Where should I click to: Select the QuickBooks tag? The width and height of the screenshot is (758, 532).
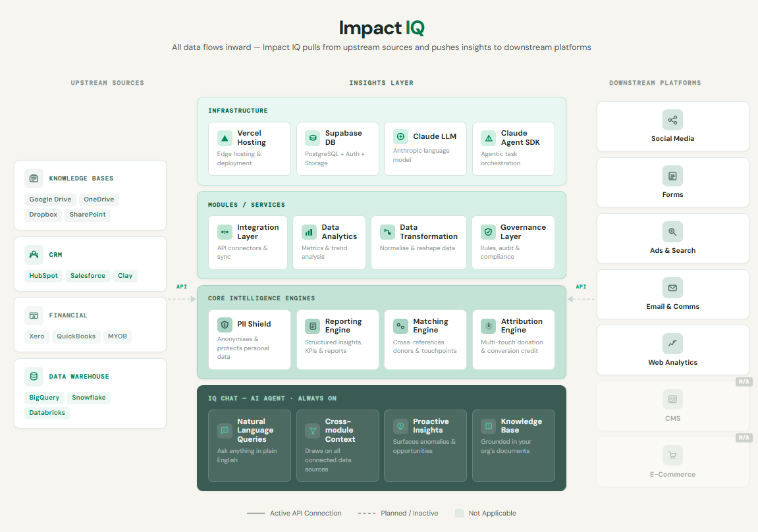point(76,337)
